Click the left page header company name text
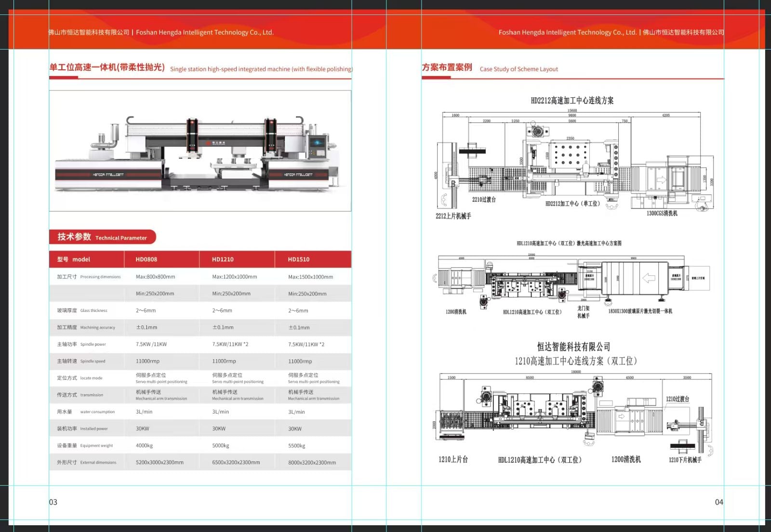This screenshot has width=771, height=532. coord(161,32)
